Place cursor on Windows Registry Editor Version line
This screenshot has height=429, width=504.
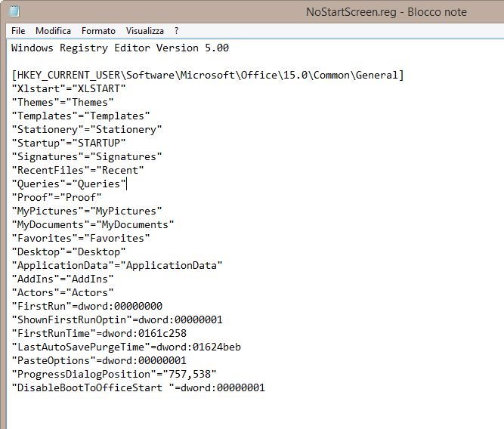(120, 48)
